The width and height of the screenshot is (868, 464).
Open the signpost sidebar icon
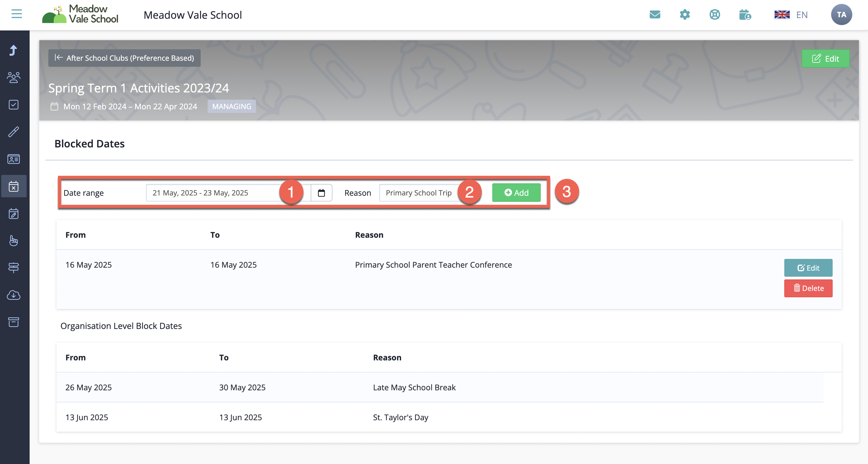[x=14, y=268]
